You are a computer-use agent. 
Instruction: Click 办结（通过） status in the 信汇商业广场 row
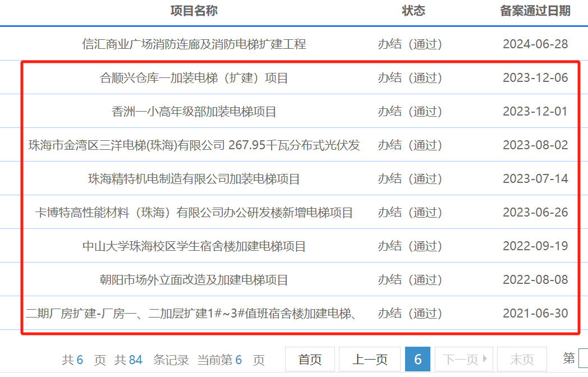coord(410,44)
